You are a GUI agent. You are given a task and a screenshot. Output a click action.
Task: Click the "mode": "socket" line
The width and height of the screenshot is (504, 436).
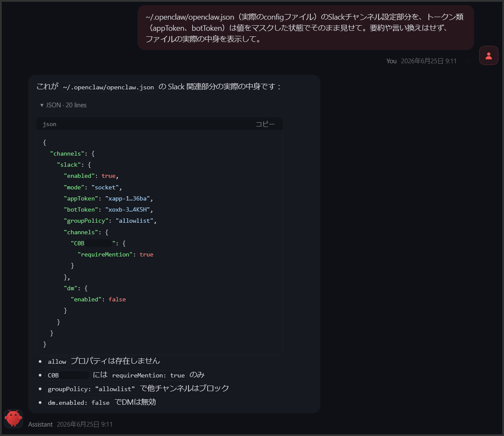pos(93,187)
